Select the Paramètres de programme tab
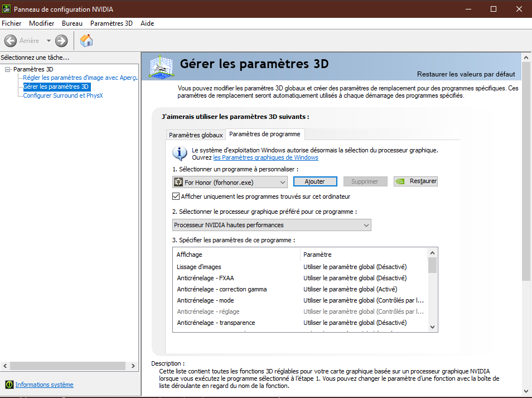Image resolution: width=532 pixels, height=398 pixels. 265,134
